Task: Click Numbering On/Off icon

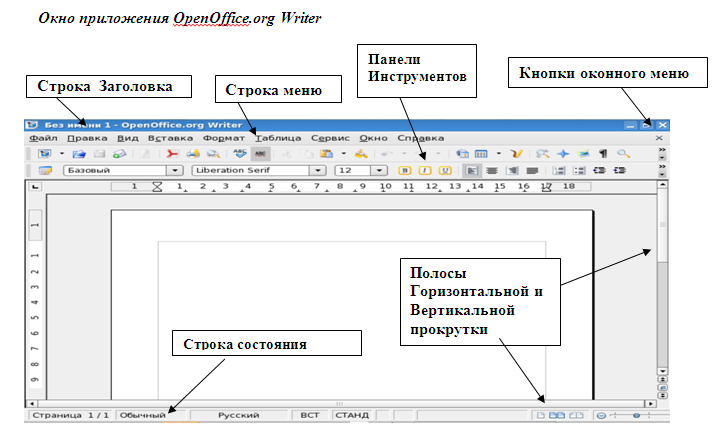Action: click(559, 170)
